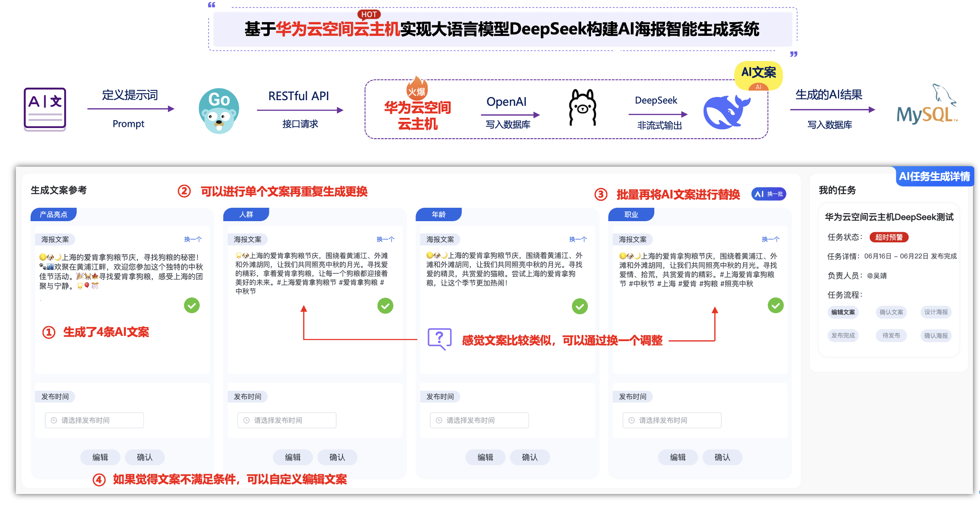This screenshot has width=980, height=506.
Task: Click the Ollama llama icon
Action: [x=582, y=107]
